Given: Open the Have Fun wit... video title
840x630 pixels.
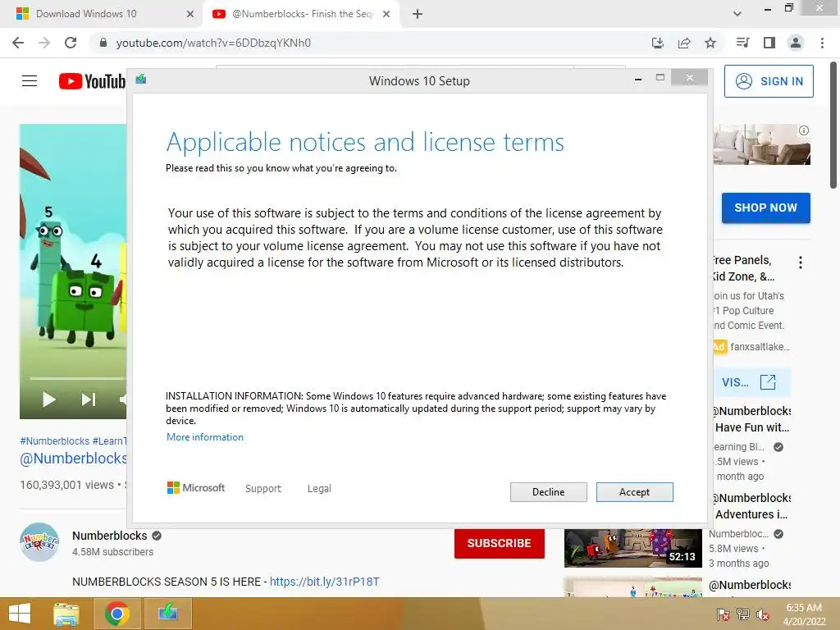Looking at the screenshot, I should pos(752,419).
